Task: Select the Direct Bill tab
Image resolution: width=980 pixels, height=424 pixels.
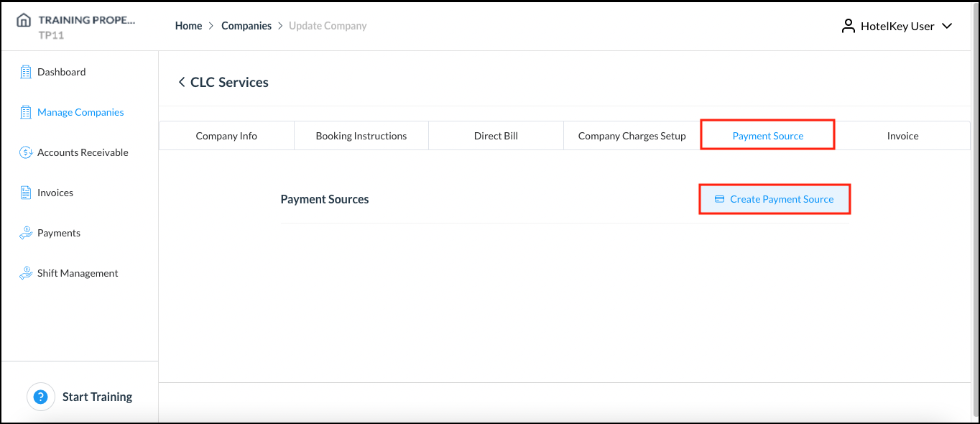Action: point(495,135)
